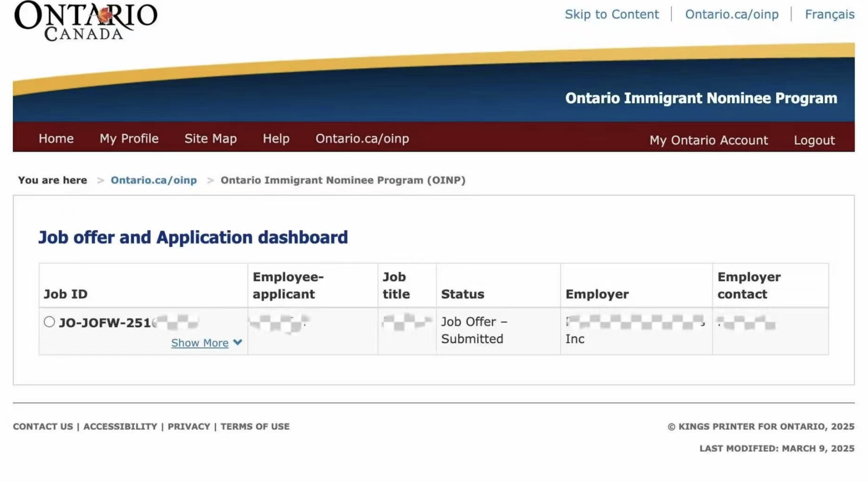Open My Ontario Account

pos(709,140)
